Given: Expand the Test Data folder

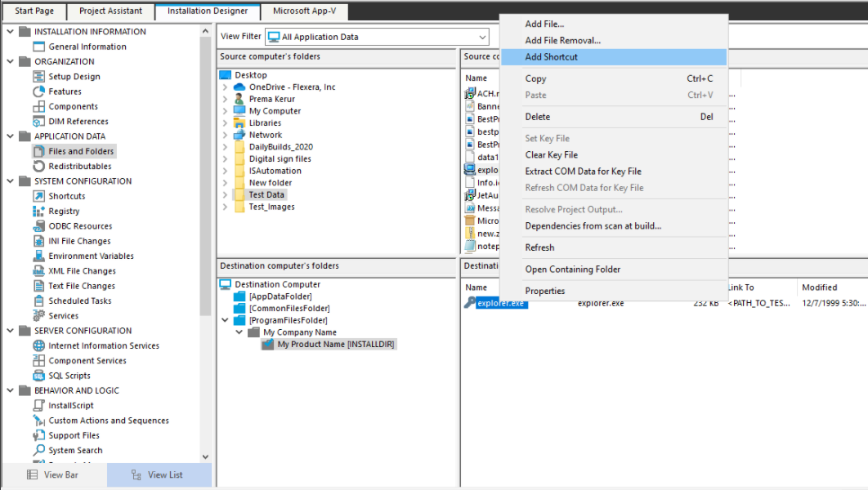Looking at the screenshot, I should (225, 195).
